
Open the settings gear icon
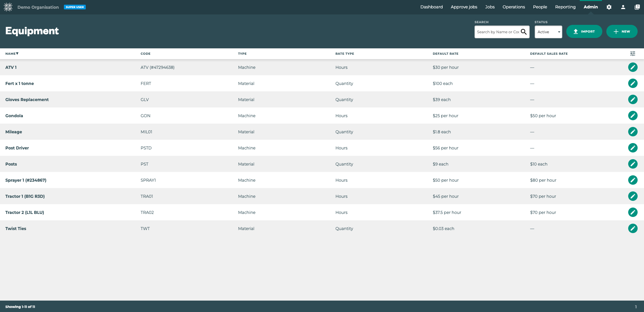609,7
